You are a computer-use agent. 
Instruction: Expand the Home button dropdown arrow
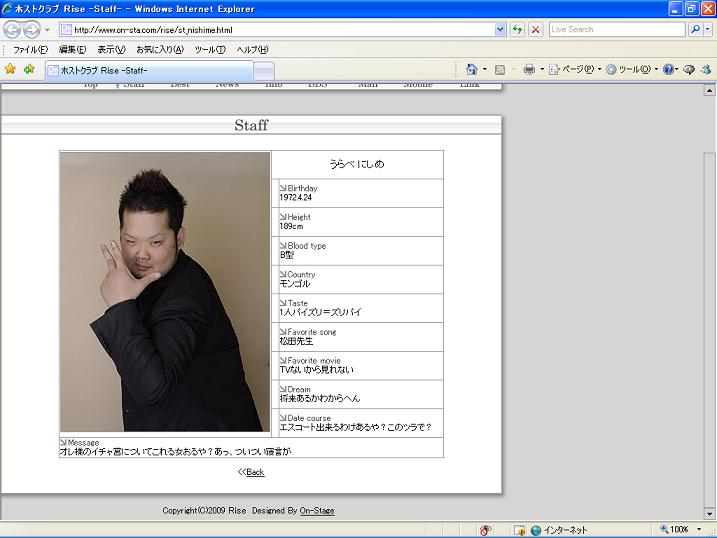485,69
